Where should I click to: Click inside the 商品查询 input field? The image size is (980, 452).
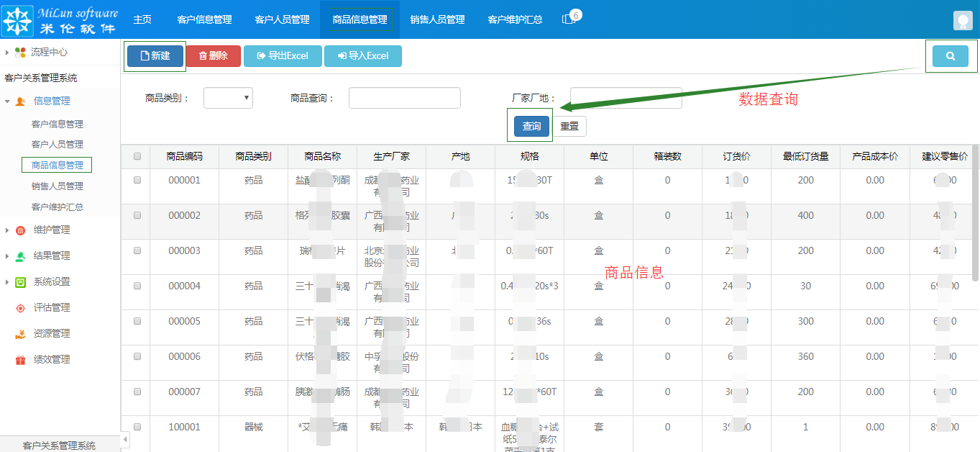click(x=404, y=97)
